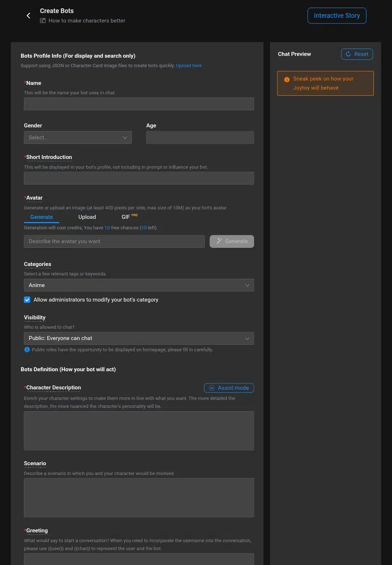Viewport: 392px width, 565px height.
Task: Switch to the avatar Upload tab
Action: point(87,217)
